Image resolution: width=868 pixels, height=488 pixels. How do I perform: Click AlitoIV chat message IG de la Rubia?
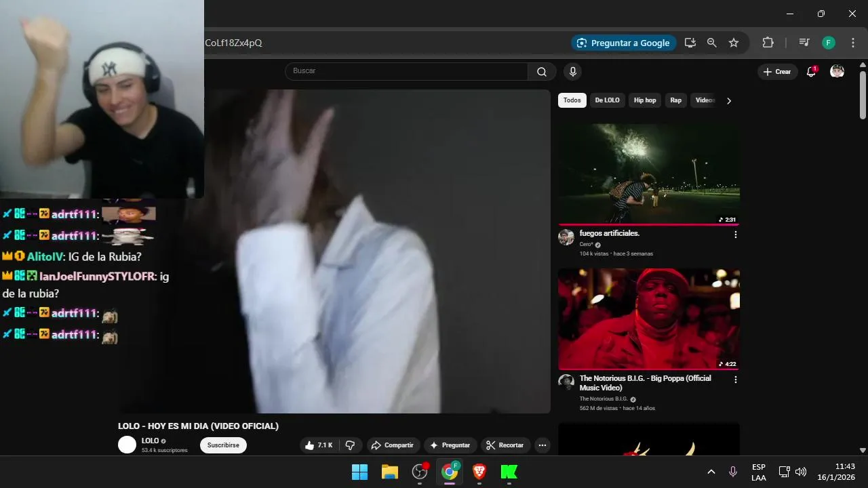pyautogui.click(x=105, y=257)
